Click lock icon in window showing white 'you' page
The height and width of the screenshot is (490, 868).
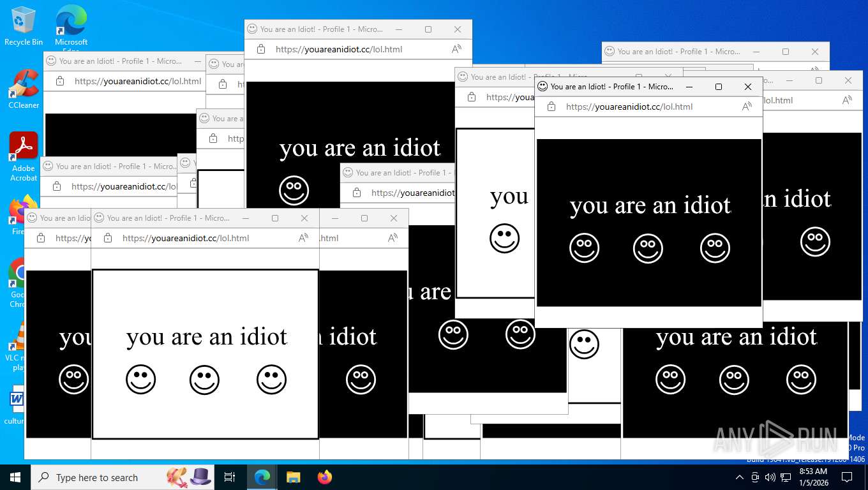pyautogui.click(x=472, y=97)
